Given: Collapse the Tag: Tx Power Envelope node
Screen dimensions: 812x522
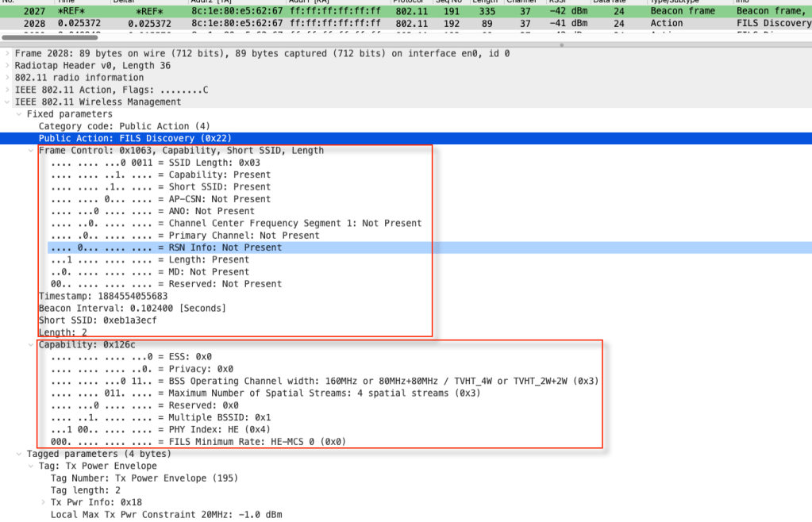Looking at the screenshot, I should 32,466.
